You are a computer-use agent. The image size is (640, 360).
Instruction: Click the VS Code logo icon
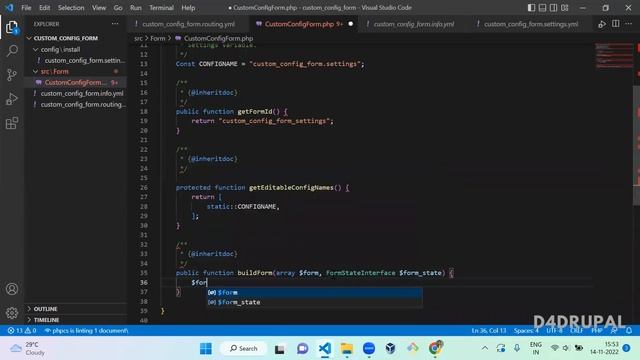(x=9, y=7)
